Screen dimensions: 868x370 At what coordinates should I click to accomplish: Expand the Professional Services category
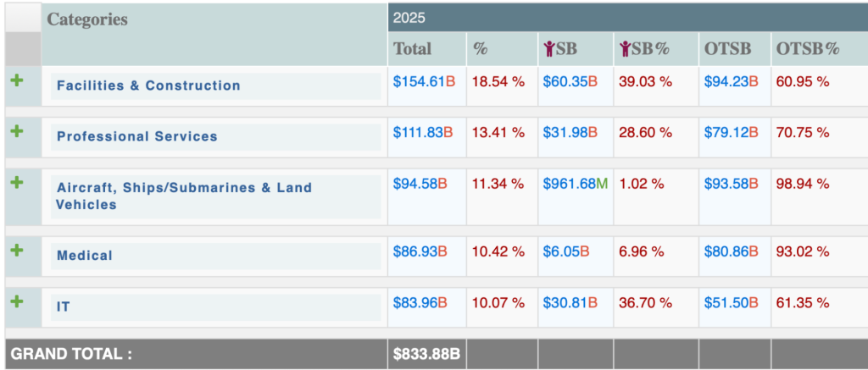[15, 131]
